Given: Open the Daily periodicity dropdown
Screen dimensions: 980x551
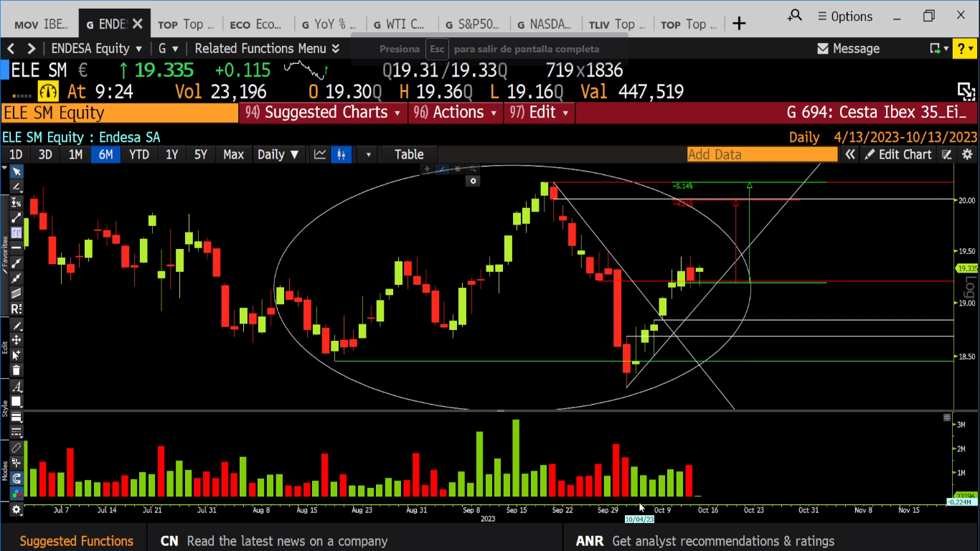Looking at the screenshot, I should point(278,154).
